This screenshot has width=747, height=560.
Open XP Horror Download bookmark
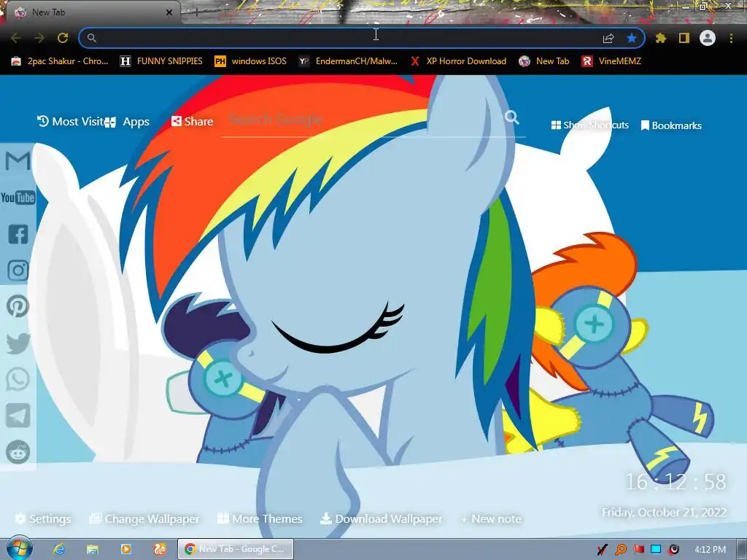coord(458,61)
